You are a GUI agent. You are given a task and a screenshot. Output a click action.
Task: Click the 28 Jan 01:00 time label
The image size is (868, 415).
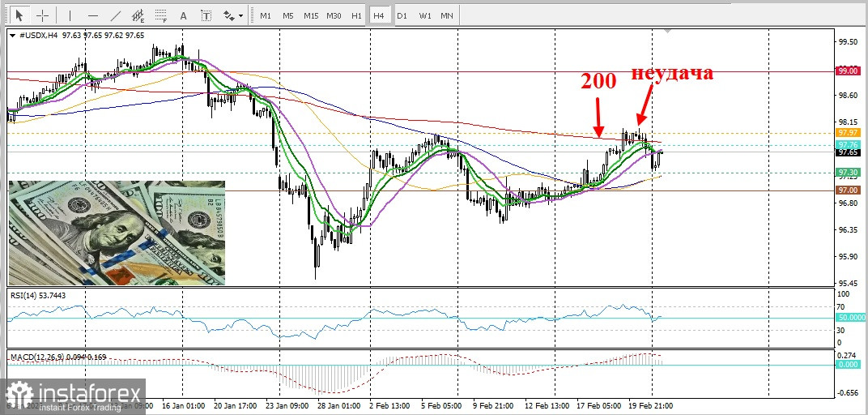click(x=338, y=405)
